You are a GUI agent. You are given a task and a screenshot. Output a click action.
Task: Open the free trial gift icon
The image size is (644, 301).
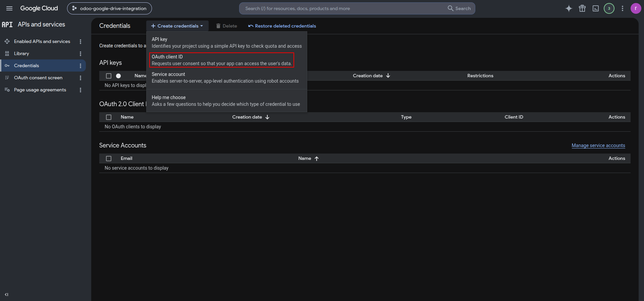coord(582,8)
